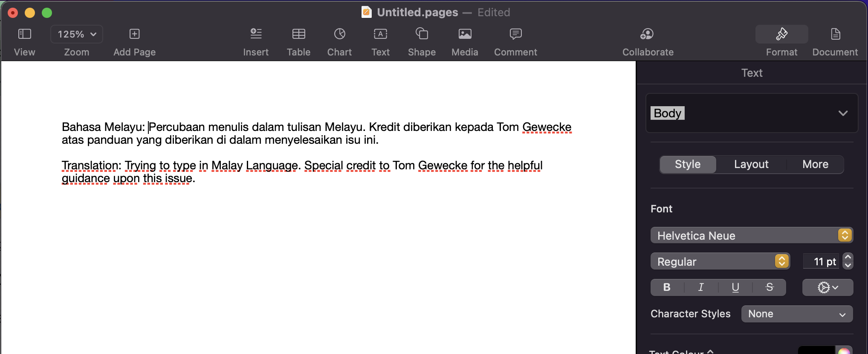Insert a Table from toolbar

[x=298, y=34]
